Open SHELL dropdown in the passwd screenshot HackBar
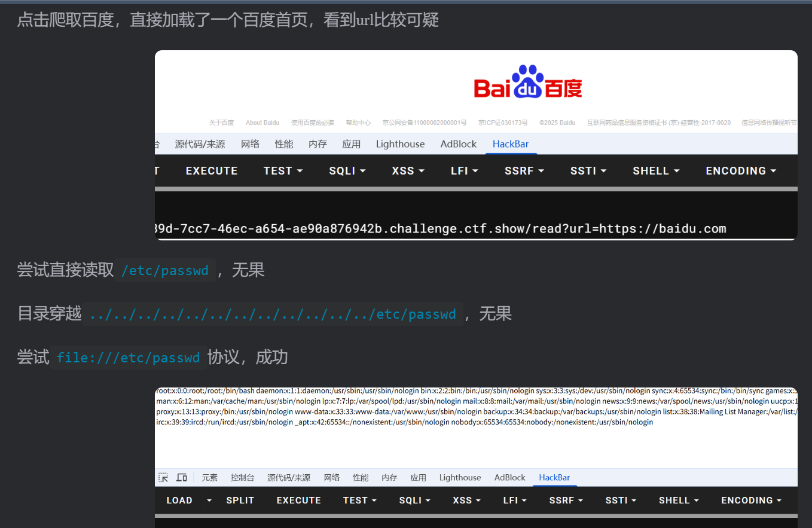Image resolution: width=812 pixels, height=528 pixels. 679,500
